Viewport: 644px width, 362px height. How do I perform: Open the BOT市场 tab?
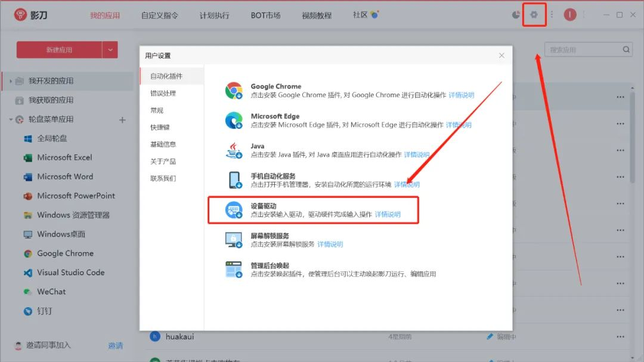click(x=265, y=16)
